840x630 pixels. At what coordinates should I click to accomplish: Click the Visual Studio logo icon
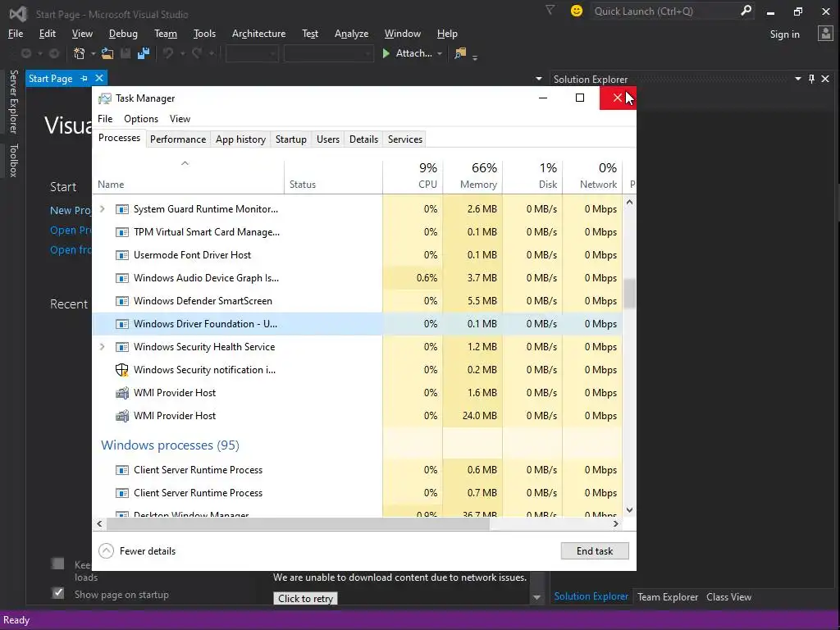point(18,13)
